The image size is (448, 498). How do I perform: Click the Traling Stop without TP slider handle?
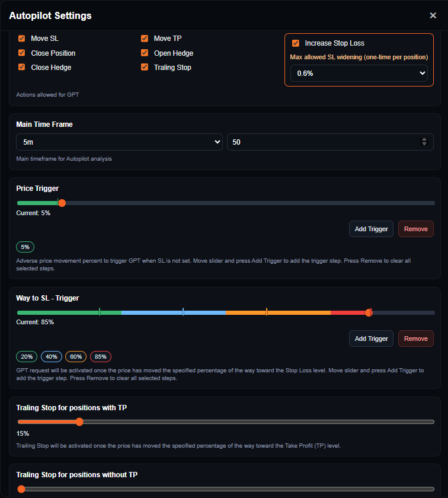point(21,489)
